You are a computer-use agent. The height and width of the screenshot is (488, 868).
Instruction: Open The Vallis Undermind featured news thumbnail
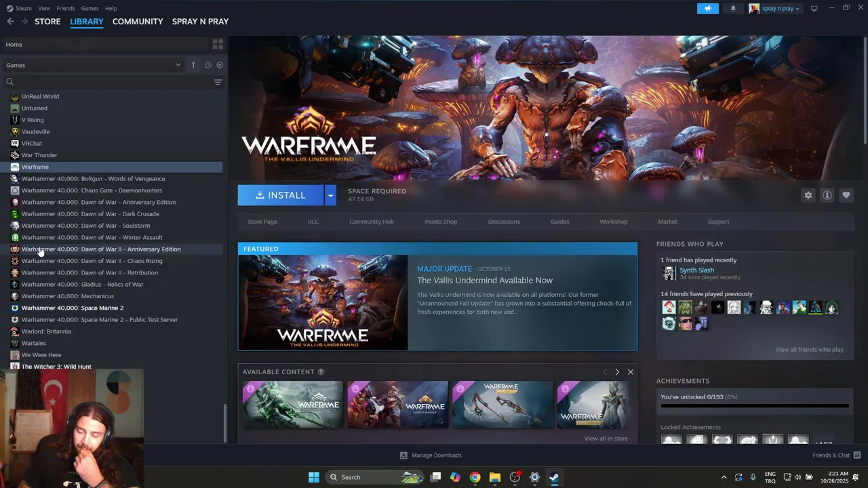[323, 302]
